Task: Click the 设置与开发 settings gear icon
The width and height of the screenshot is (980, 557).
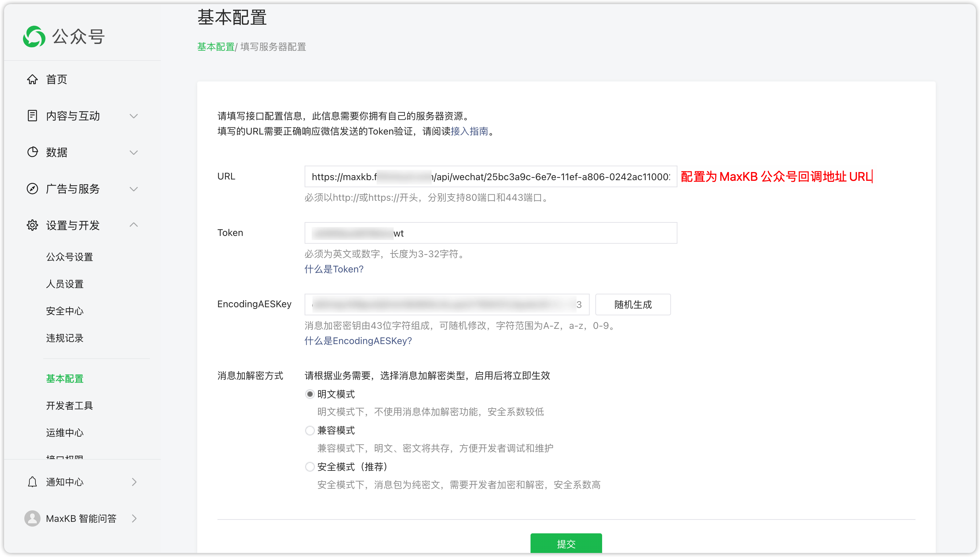Action: [32, 226]
